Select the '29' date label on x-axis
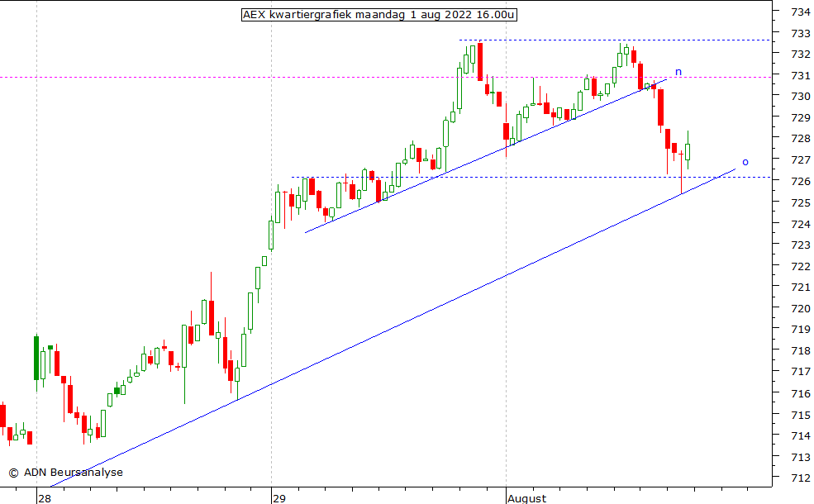The height and width of the screenshot is (504, 814). point(278,498)
